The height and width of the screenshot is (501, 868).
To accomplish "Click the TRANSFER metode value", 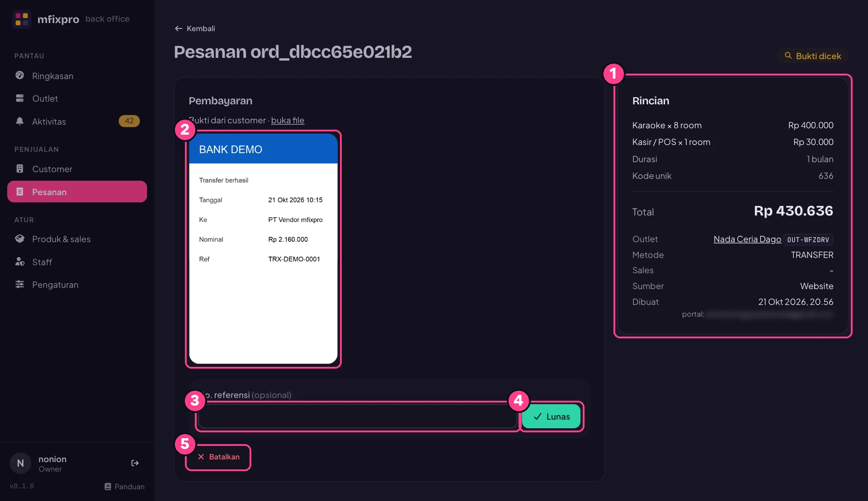I will [812, 255].
